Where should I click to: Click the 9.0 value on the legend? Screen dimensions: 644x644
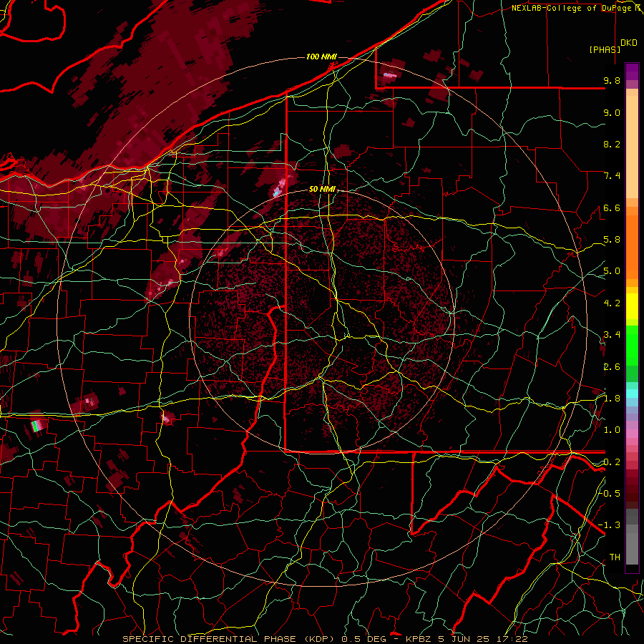pos(612,112)
